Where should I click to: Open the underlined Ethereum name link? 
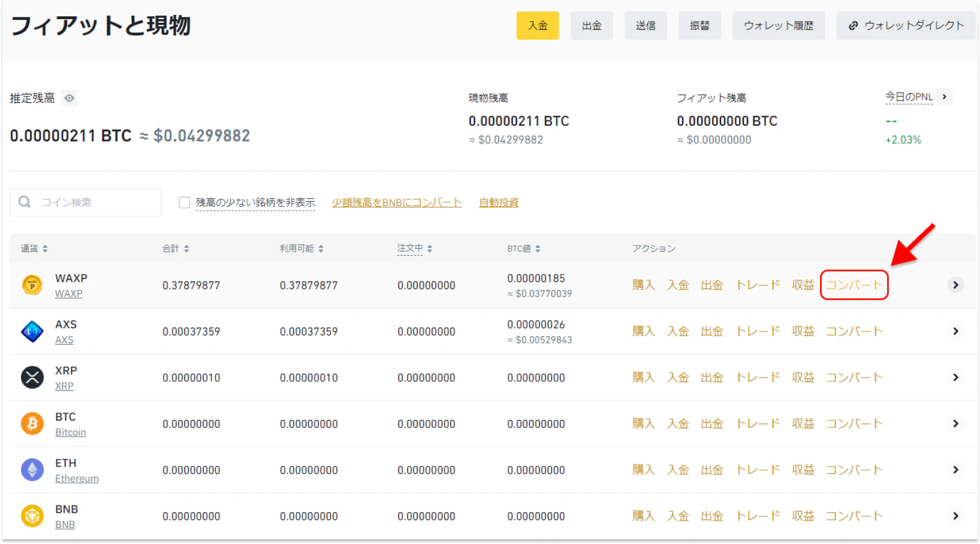[x=77, y=478]
